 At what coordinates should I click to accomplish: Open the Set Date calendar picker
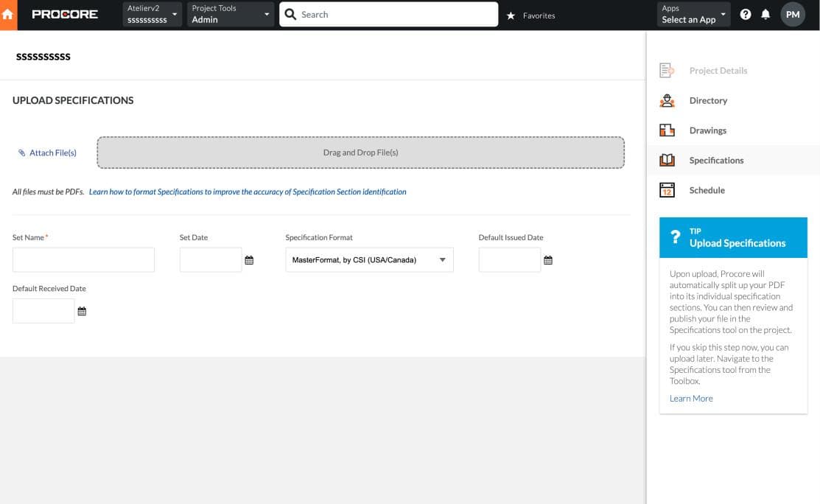click(x=249, y=259)
